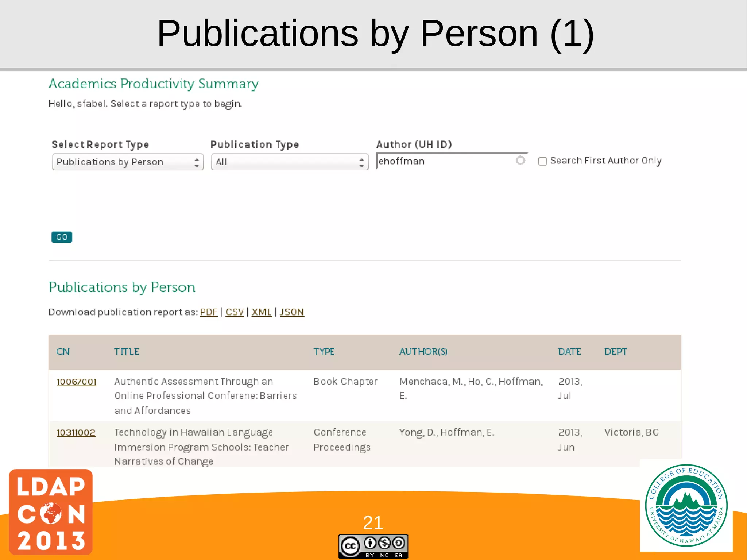
Task: Click the TITLE column header
Action: tap(127, 352)
